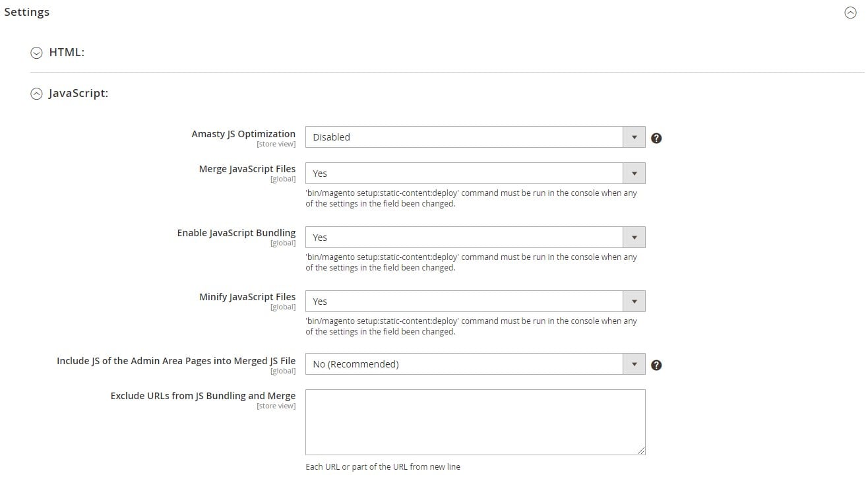This screenshot has height=477, width=868.
Task: Click the Exclude URLs from JS Bundling and Merge label
Action: [x=203, y=396]
